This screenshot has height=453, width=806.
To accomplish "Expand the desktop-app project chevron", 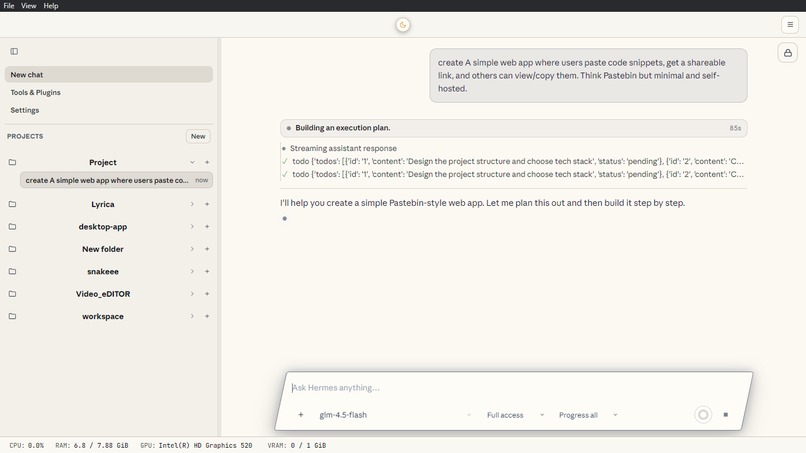I will coord(192,227).
